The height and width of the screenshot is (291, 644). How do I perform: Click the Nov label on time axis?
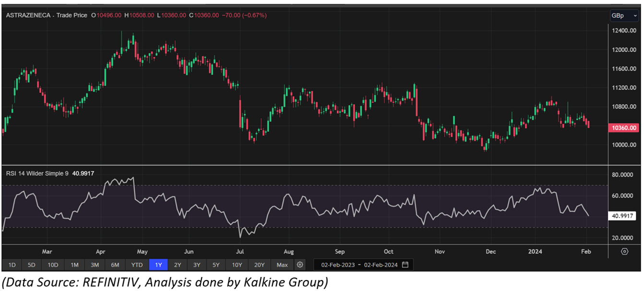pyautogui.click(x=440, y=251)
